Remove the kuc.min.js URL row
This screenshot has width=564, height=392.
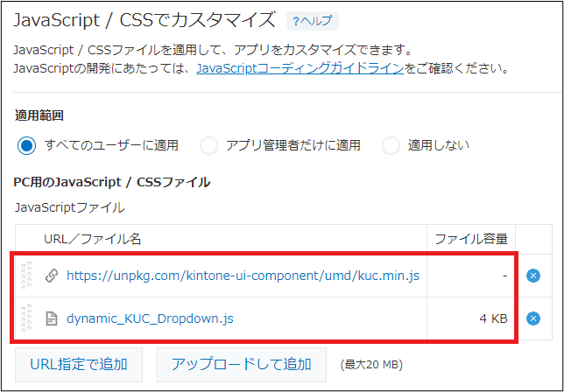tap(533, 276)
